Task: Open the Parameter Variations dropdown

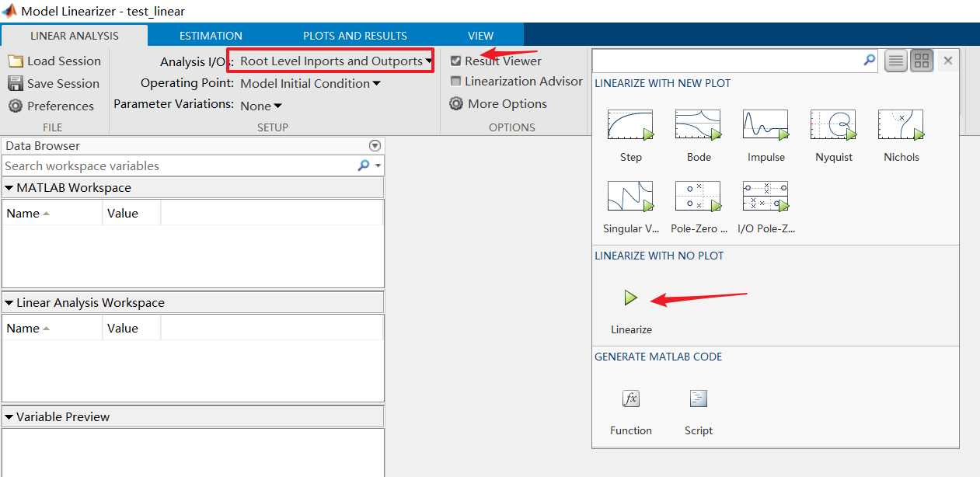Action: 260,106
